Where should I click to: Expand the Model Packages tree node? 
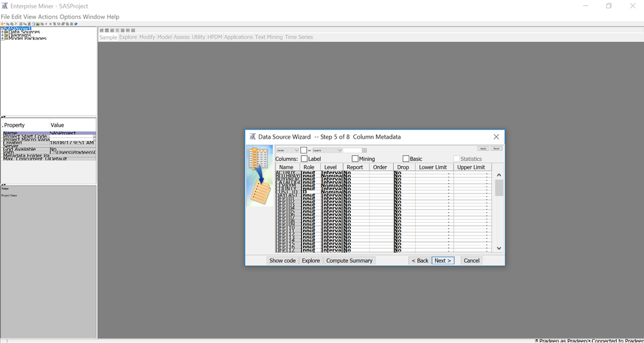(x=3, y=38)
